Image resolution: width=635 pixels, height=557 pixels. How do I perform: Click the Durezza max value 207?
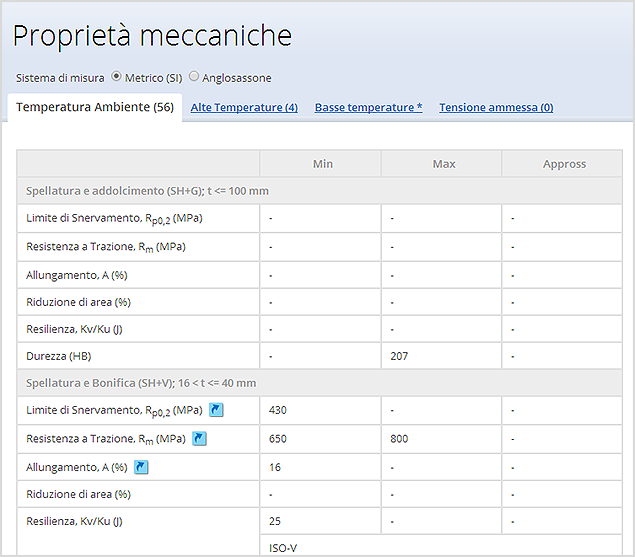click(x=399, y=356)
